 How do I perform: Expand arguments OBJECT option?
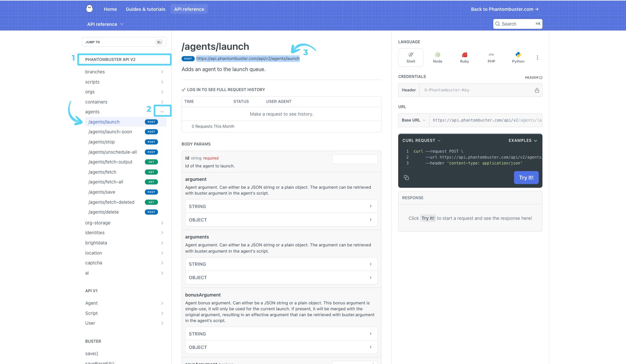(281, 278)
